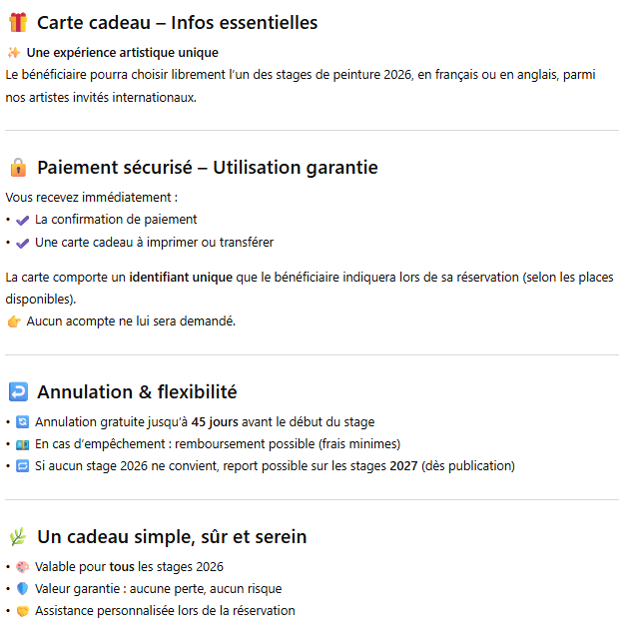644x644 pixels.
Task: Click the refresh icon before Annulation gratuite
Action: pyautogui.click(x=23, y=422)
